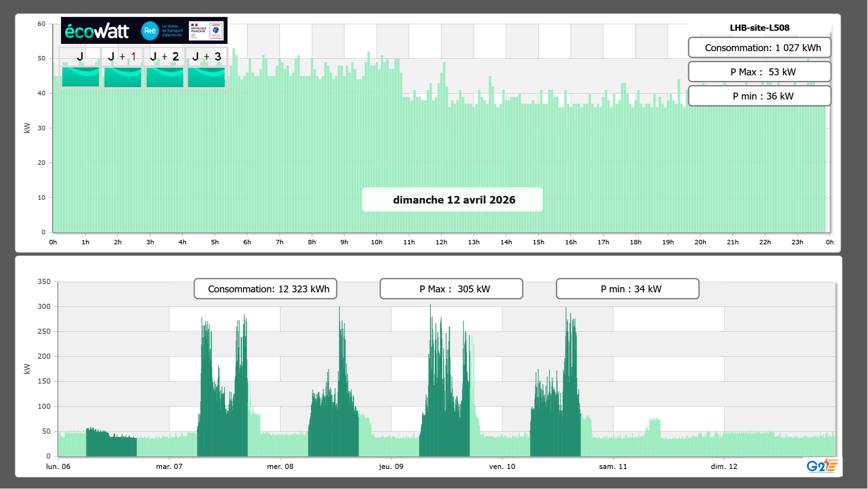Click the mar. 07 axis label
Image resolution: width=868 pixels, height=489 pixels.
[x=169, y=467]
